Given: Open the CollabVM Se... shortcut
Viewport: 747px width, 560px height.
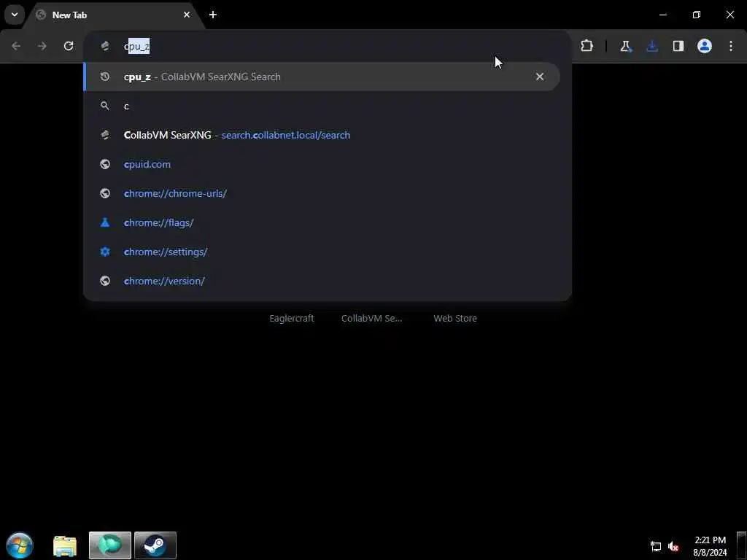Looking at the screenshot, I should [x=371, y=318].
